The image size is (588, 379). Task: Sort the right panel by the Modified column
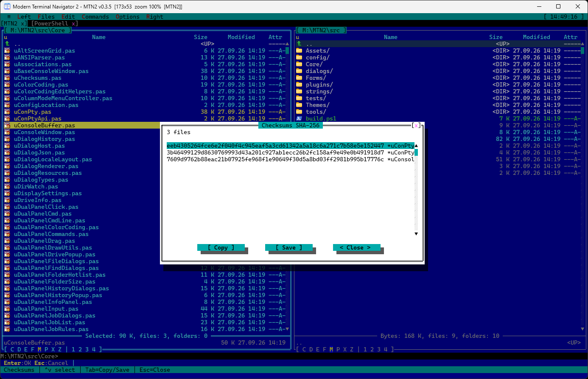click(x=537, y=37)
